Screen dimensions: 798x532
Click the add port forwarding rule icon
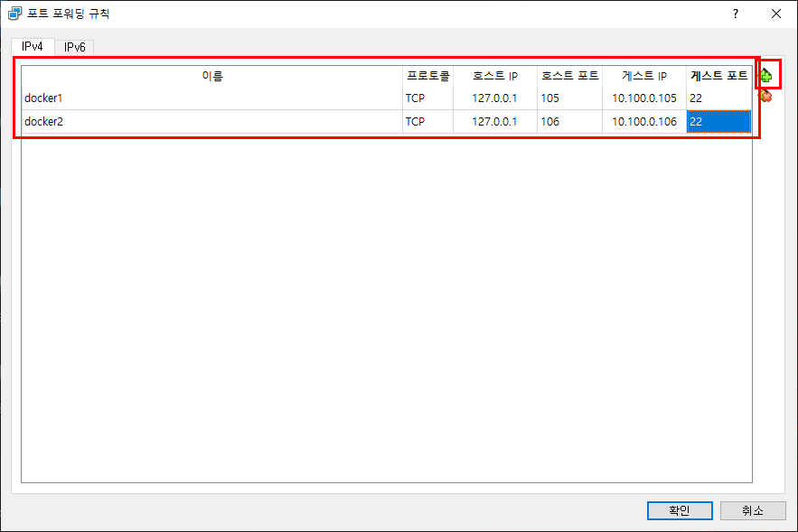click(x=766, y=76)
